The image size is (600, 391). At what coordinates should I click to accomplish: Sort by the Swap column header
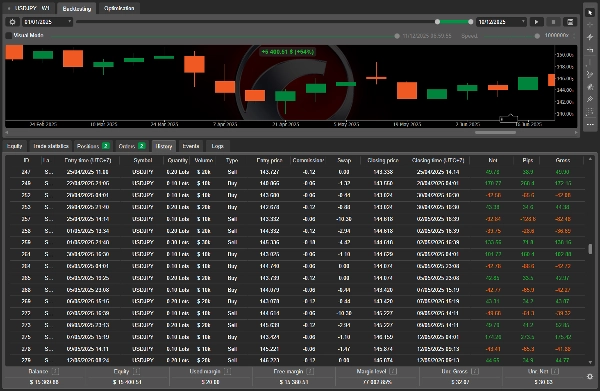(x=344, y=160)
